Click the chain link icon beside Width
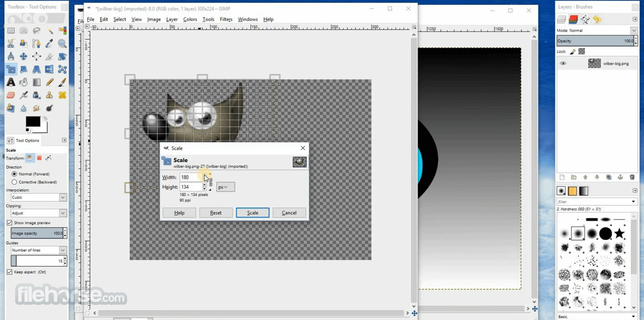 210,182
